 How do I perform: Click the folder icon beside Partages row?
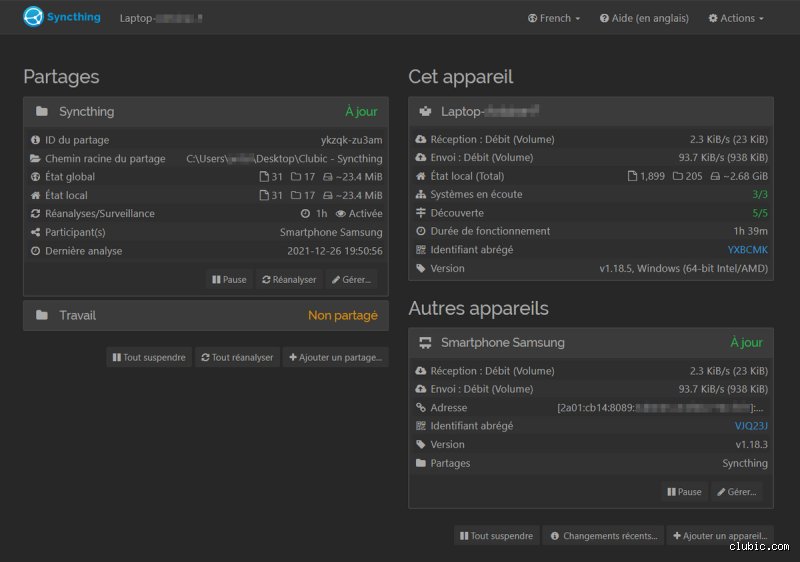[x=420, y=463]
